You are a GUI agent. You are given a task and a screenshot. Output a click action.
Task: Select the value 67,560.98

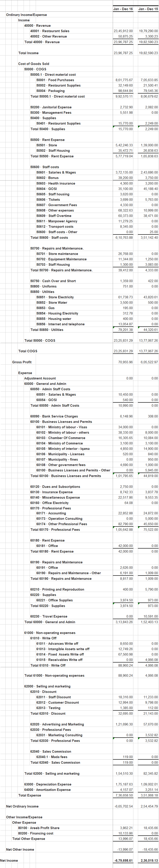click(x=126, y=655)
